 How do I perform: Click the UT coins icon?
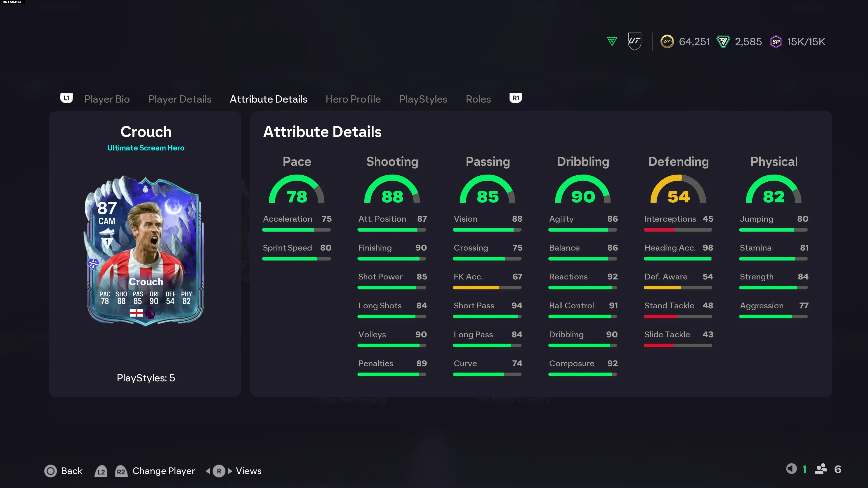667,42
